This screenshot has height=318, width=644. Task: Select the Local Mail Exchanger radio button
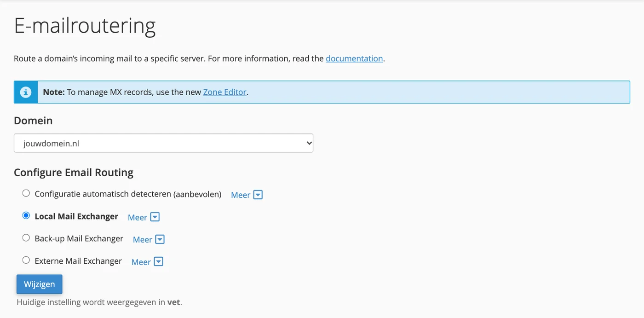point(26,215)
